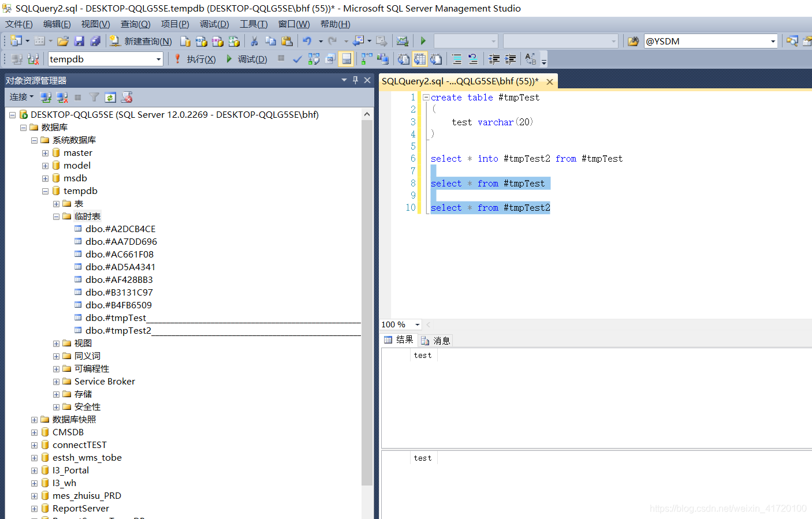Image resolution: width=812 pixels, height=519 pixels.
Task: Open the 工具(T) menu
Action: (x=254, y=24)
